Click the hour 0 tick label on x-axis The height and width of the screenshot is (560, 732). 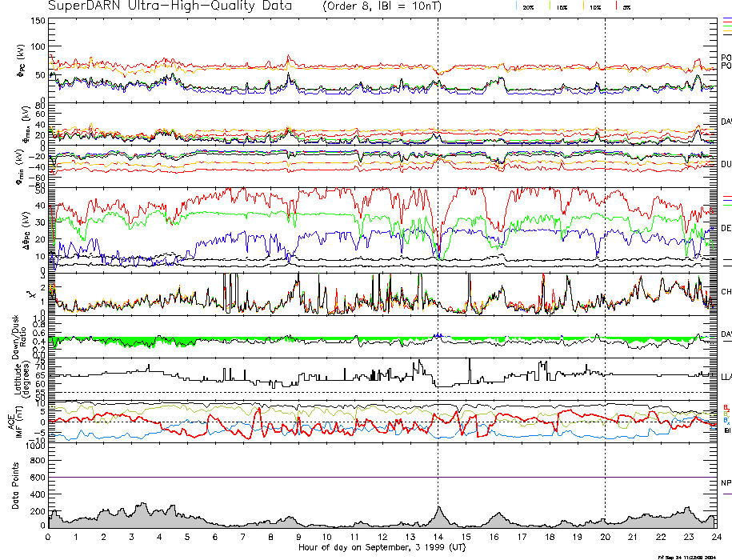tap(49, 537)
